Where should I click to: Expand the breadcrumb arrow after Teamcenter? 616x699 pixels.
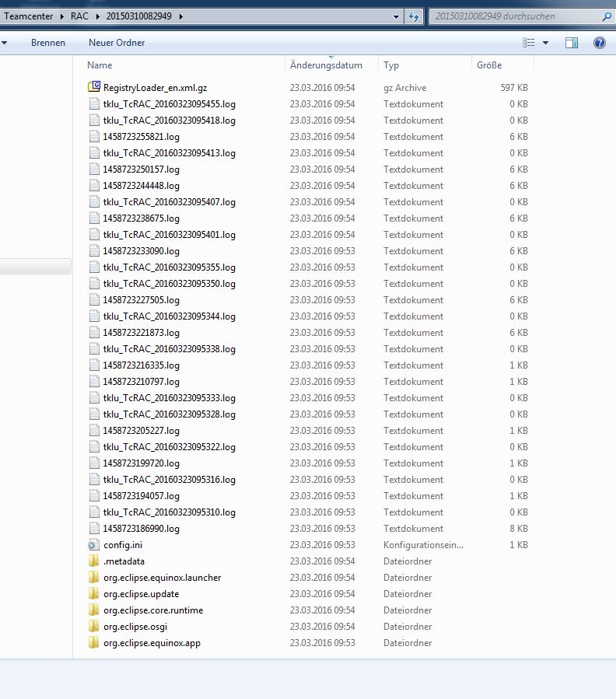click(62, 16)
